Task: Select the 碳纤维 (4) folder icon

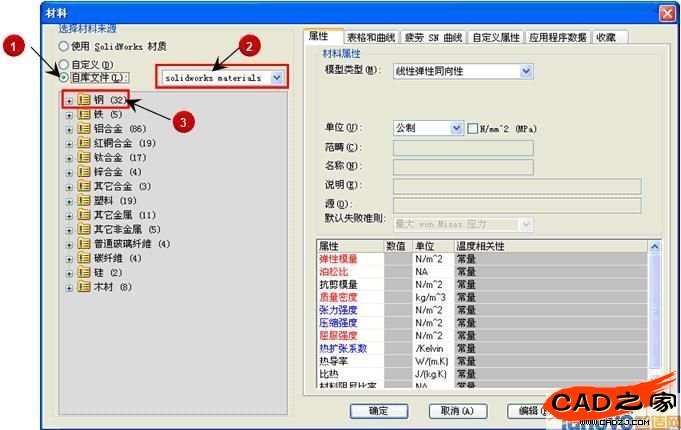Action: click(84, 258)
